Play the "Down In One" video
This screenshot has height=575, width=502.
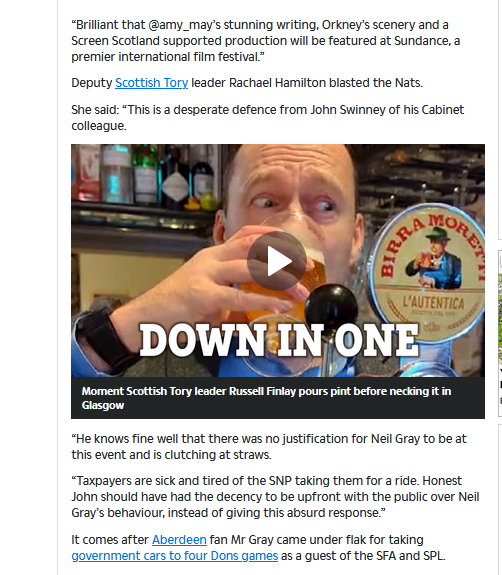(x=277, y=261)
